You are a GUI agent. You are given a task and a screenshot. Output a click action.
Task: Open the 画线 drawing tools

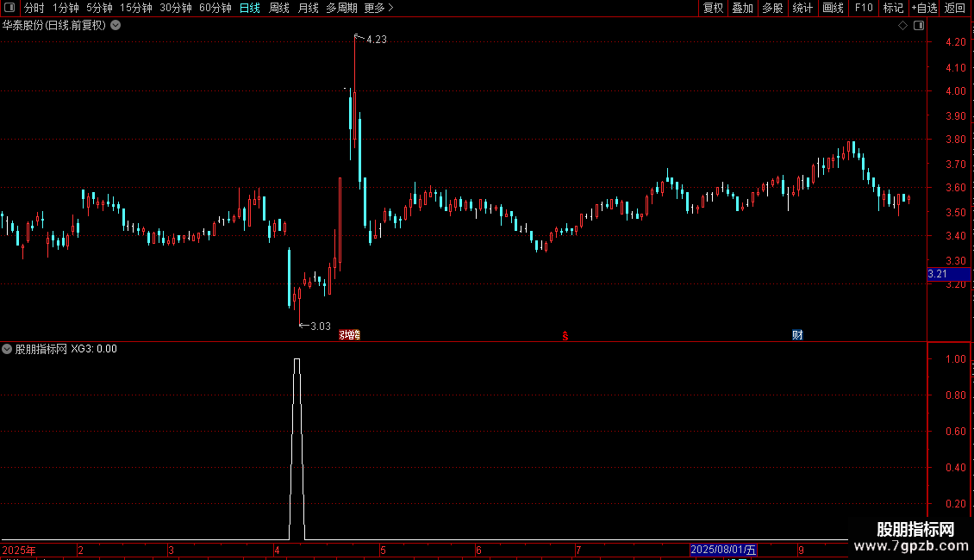(x=833, y=8)
